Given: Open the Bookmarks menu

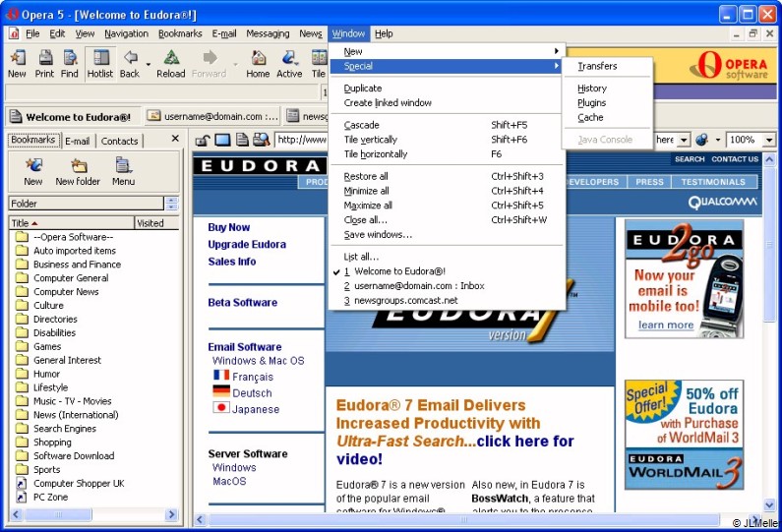Looking at the screenshot, I should [x=180, y=33].
